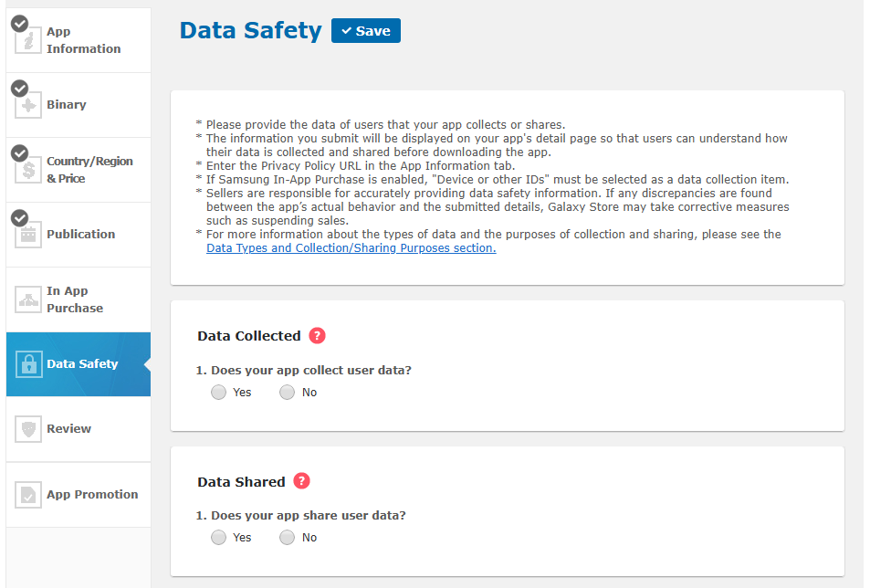Open the App Promotion tab

coord(92,495)
